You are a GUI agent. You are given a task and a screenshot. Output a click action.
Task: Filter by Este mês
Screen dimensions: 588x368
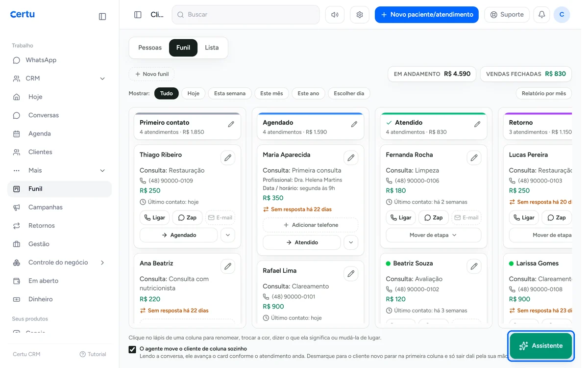pos(271,93)
